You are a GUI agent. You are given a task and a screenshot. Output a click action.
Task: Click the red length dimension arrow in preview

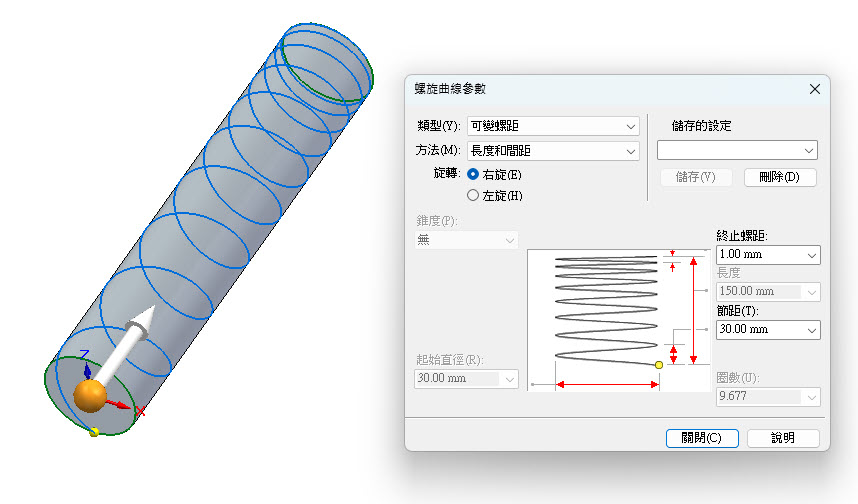693,311
